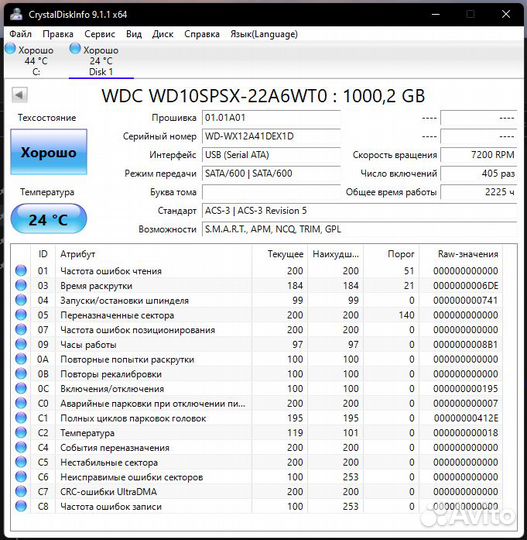Image resolution: width=527 pixels, height=540 pixels.
Task: Click the Порог column header
Action: click(x=391, y=254)
